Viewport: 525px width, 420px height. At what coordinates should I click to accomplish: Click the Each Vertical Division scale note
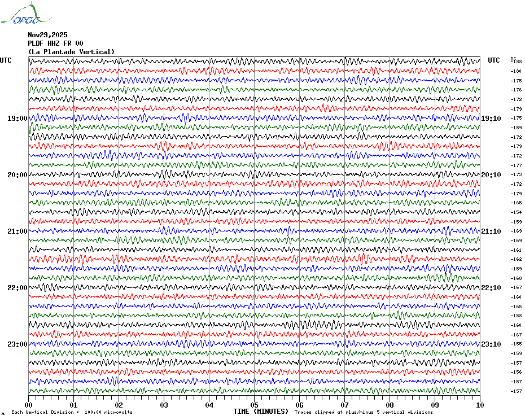[x=72, y=412]
